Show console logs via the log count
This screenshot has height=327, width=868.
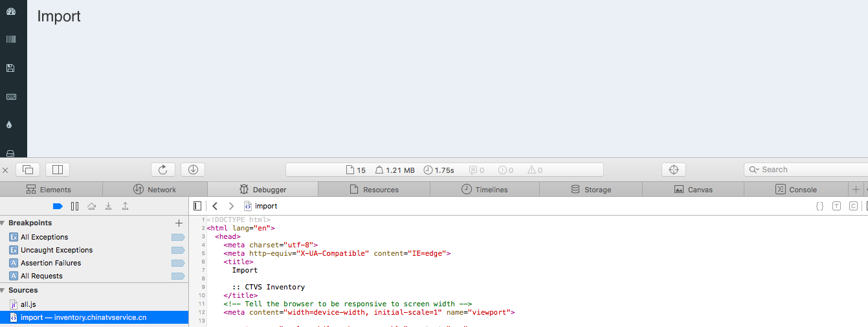click(x=477, y=170)
